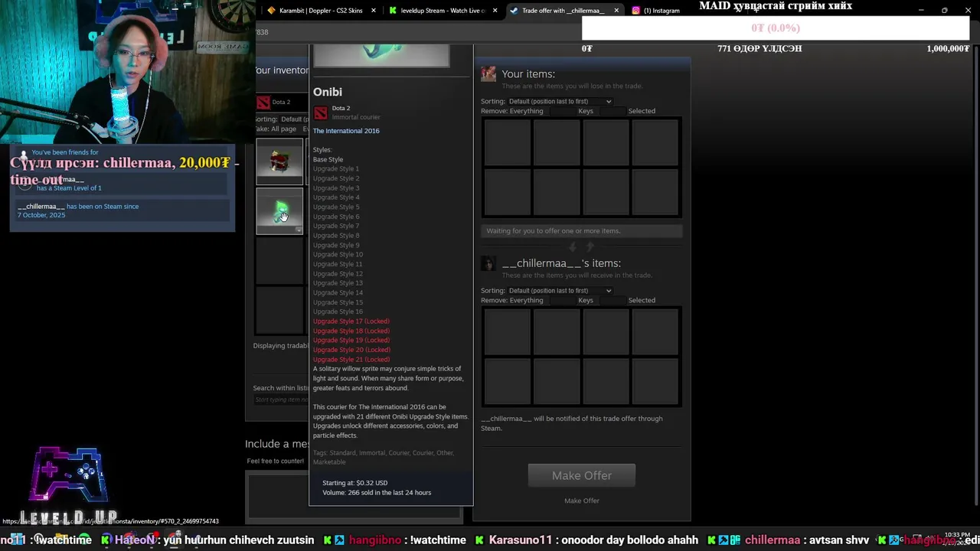This screenshot has height=551, width=980.
Task: Click Starting at $0.32 USD price text
Action: 354,483
